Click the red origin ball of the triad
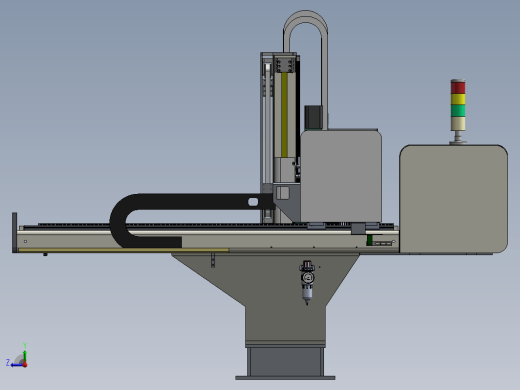520x390 pixels. pos(25,365)
